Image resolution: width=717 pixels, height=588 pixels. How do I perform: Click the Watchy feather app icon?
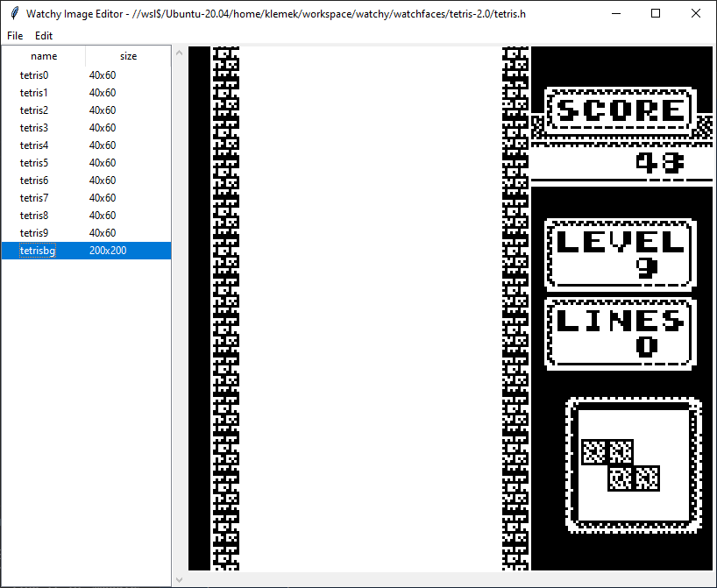click(14, 14)
